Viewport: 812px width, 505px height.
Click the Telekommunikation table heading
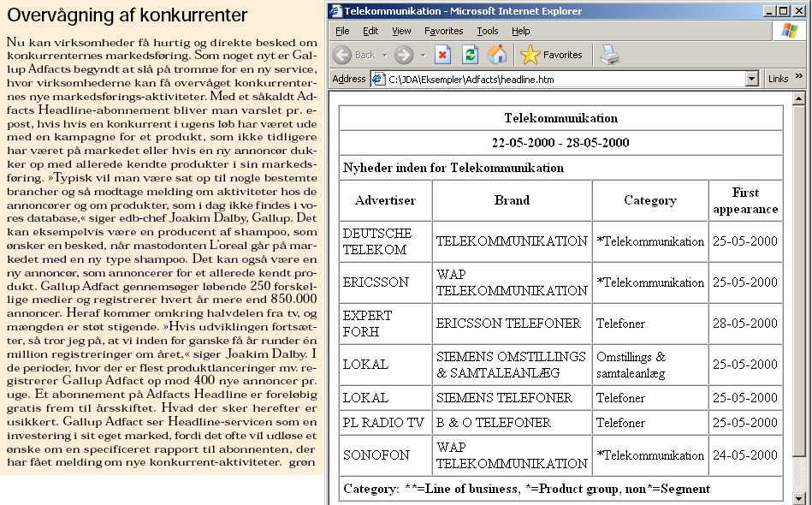(560, 118)
